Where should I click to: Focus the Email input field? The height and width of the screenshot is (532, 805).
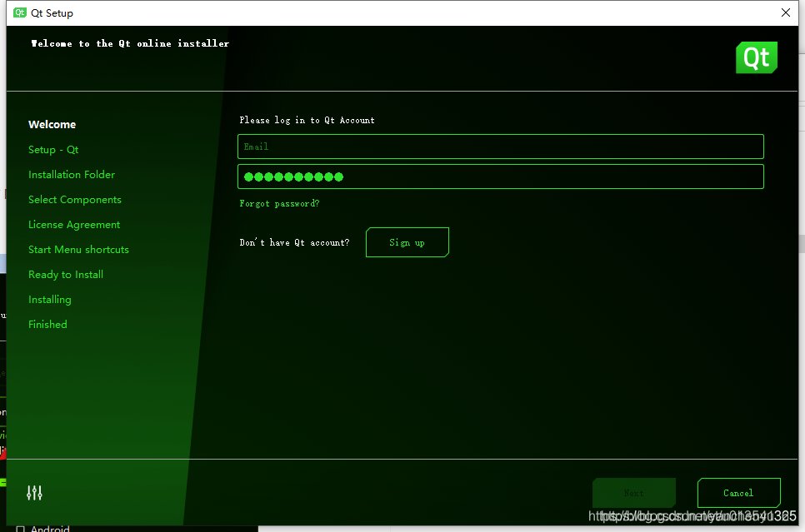click(501, 147)
